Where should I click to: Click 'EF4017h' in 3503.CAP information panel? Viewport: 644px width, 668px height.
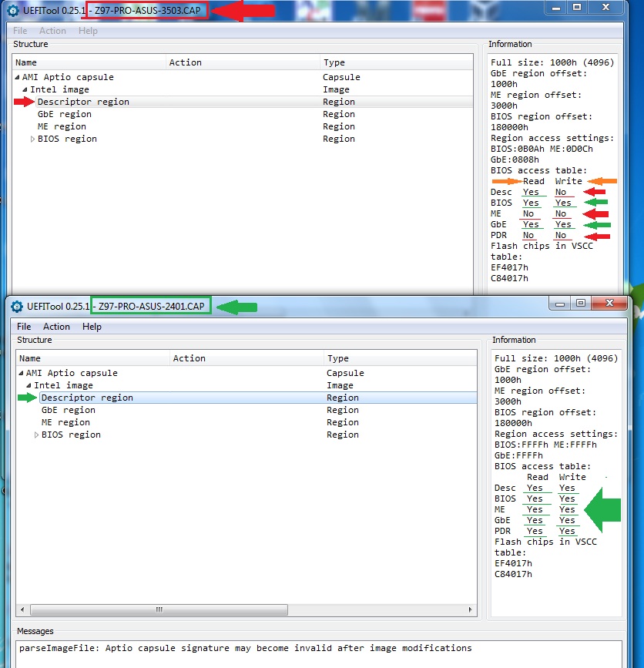coord(509,267)
